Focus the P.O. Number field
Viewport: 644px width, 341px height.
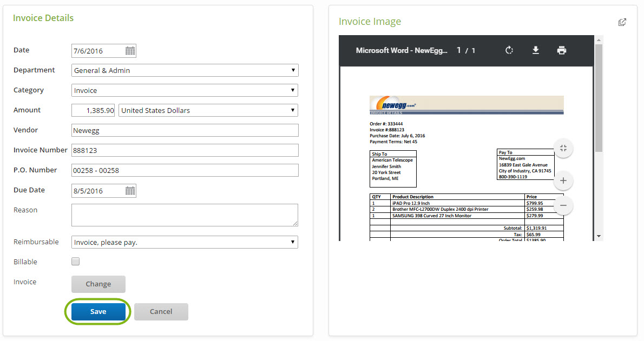tap(185, 170)
